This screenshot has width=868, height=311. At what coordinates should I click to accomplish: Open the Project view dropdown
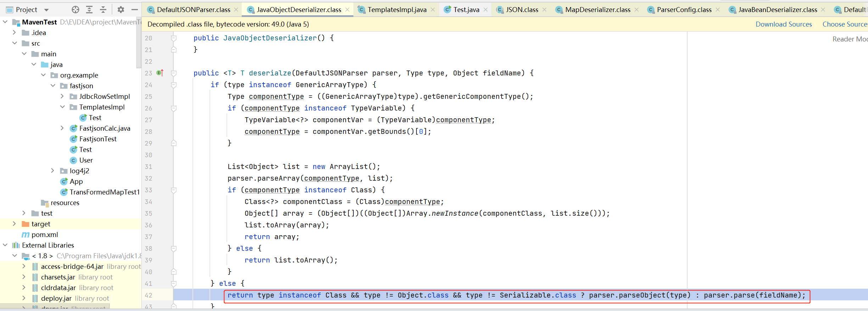point(46,10)
